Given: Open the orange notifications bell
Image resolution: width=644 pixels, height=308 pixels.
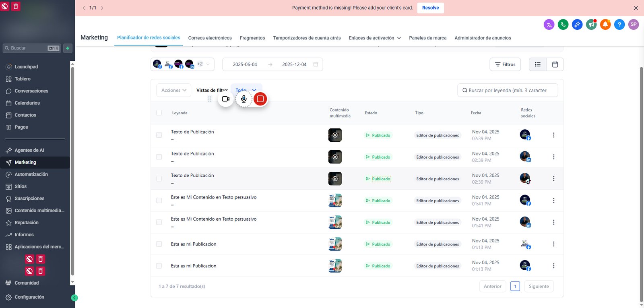Looking at the screenshot, I should 605,25.
